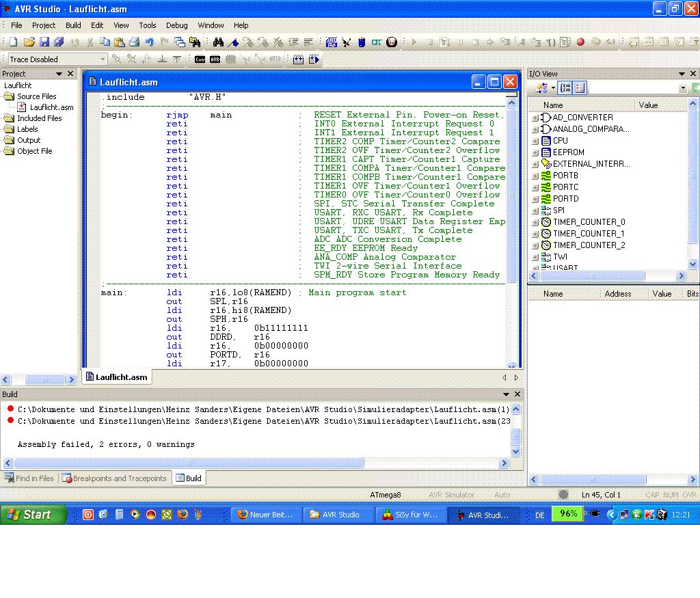Paste using the clipboard toolbar icon

pos(119,42)
